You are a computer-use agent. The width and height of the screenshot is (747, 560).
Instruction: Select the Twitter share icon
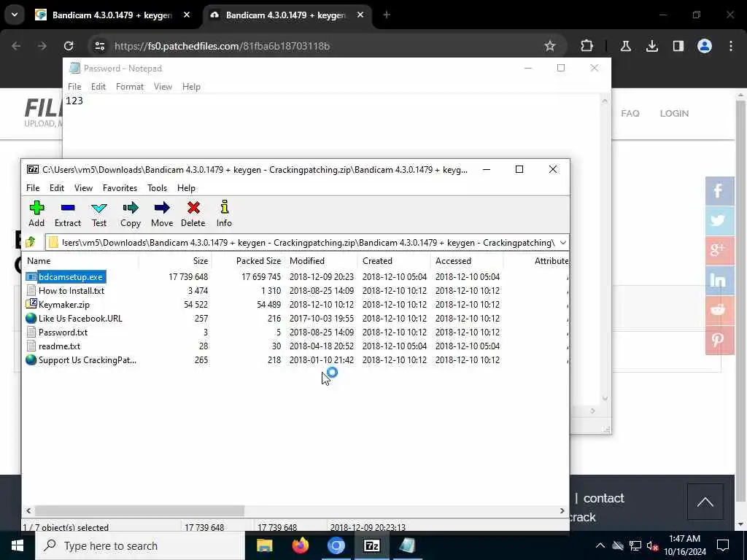pos(719,221)
